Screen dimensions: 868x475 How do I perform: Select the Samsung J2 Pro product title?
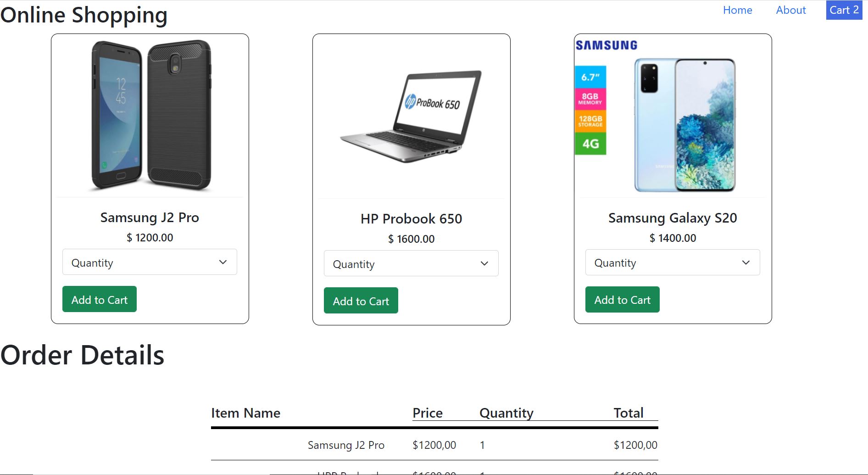(149, 217)
